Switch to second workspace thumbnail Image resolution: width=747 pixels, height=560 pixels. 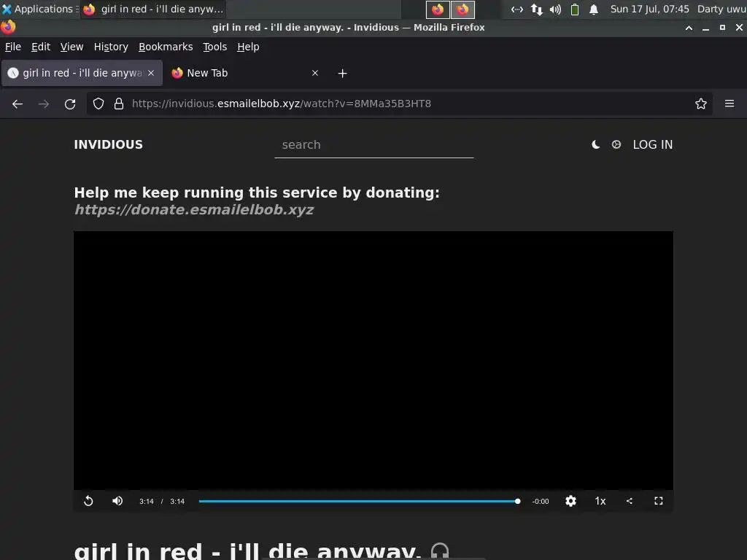click(x=462, y=9)
